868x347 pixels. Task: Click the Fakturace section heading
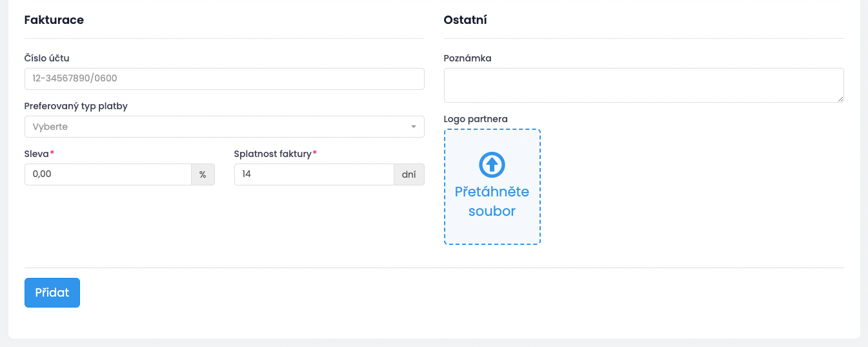point(54,20)
